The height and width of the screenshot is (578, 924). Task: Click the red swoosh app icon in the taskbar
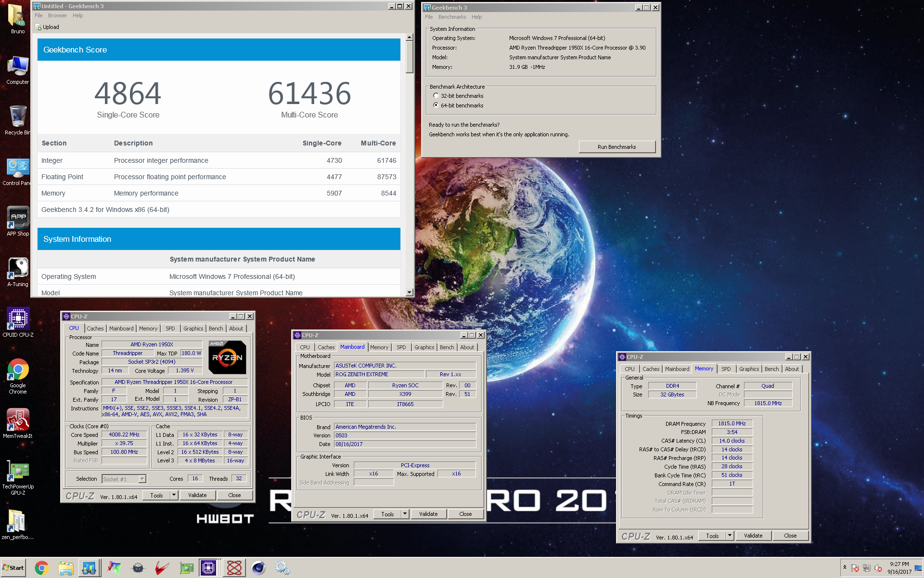click(x=162, y=568)
